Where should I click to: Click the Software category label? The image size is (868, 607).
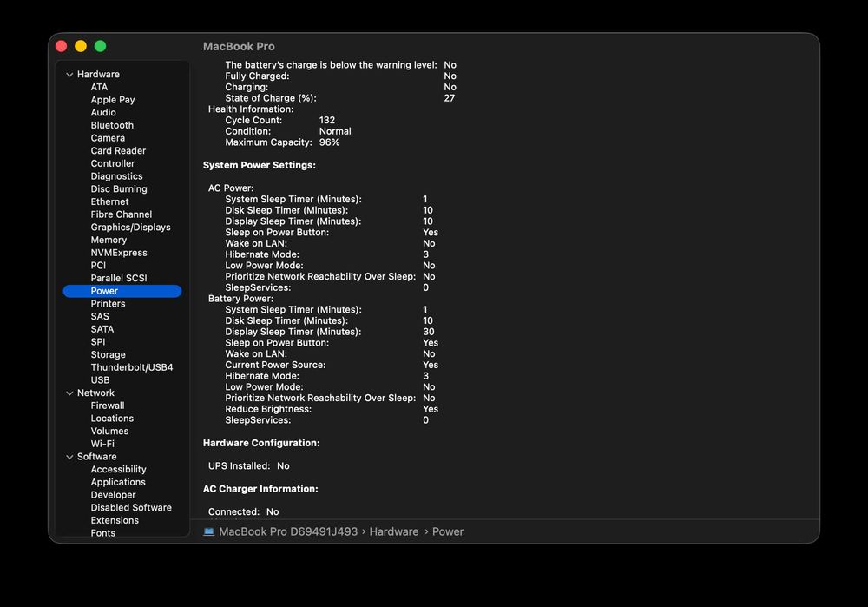[x=97, y=457]
